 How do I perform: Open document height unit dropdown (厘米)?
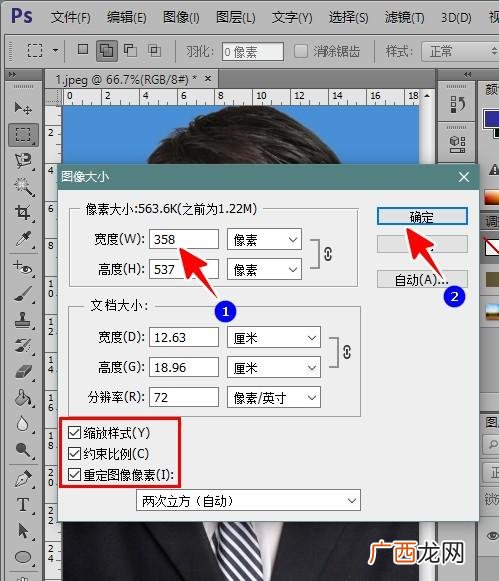pos(274,368)
